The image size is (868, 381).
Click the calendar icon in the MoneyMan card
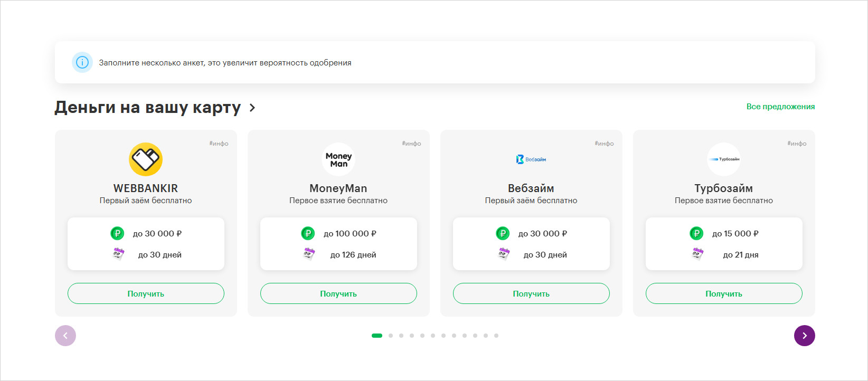[x=309, y=254]
